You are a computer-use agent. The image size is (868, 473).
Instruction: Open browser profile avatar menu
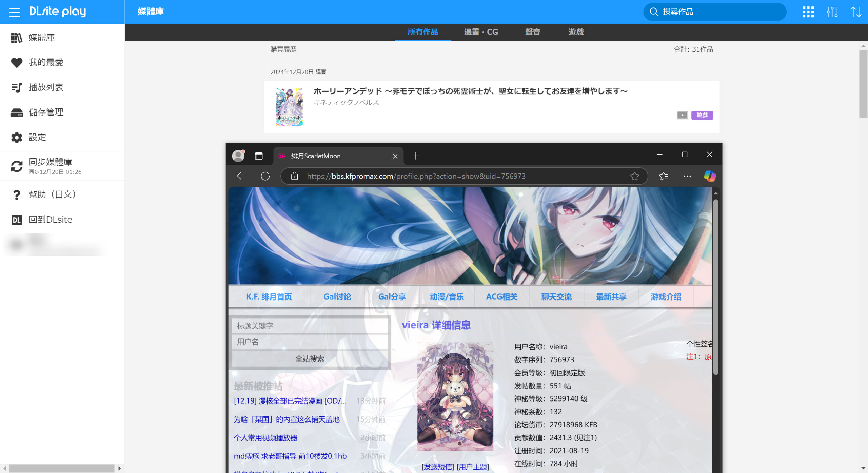(x=238, y=156)
